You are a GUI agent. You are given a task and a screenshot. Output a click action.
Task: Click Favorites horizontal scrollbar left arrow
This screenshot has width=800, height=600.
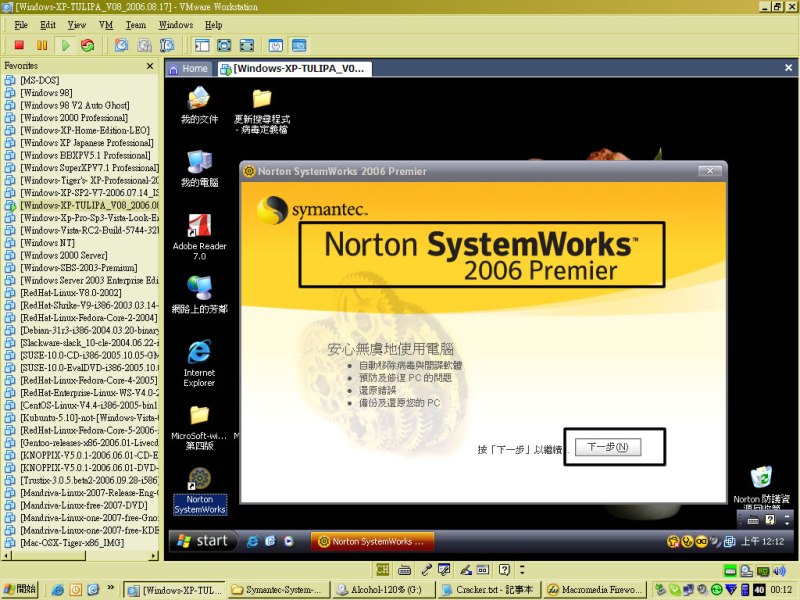point(7,556)
